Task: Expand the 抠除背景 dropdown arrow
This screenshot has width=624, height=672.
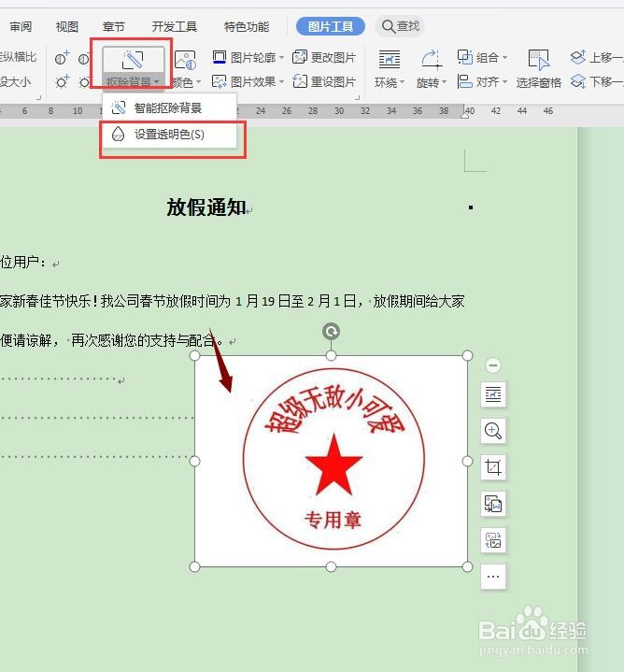Action: 157,81
